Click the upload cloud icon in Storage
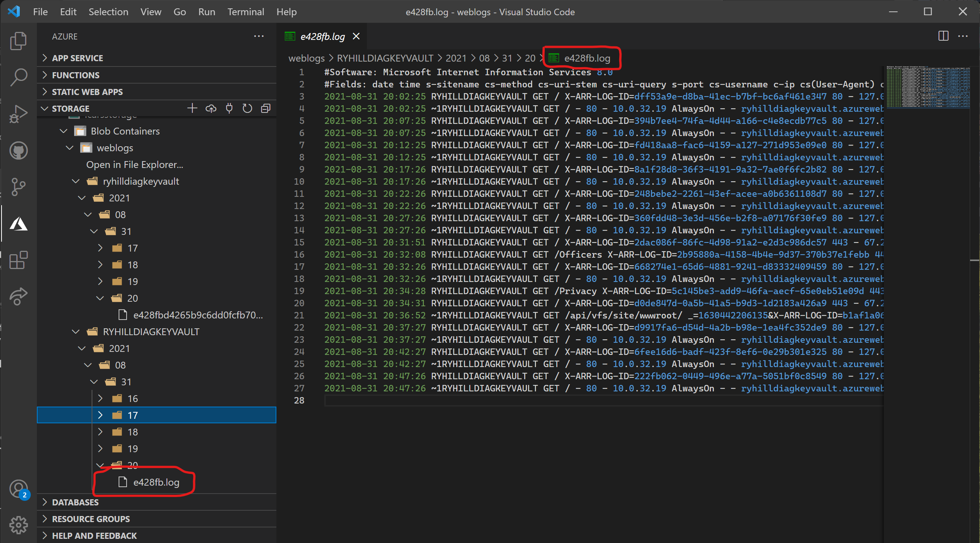The height and width of the screenshot is (543, 980). point(211,109)
